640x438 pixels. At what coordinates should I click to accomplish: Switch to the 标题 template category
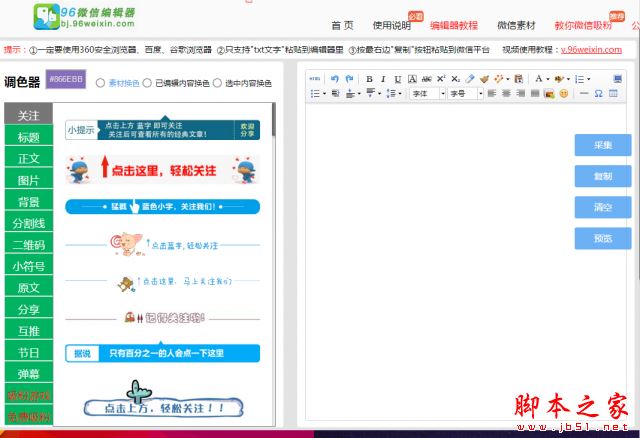click(x=29, y=137)
